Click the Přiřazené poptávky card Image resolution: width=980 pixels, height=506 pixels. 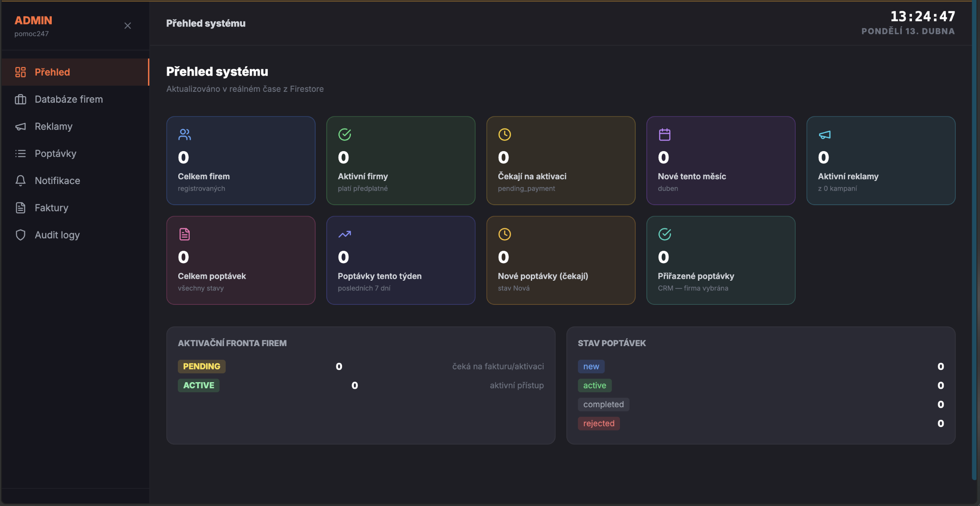(721, 260)
